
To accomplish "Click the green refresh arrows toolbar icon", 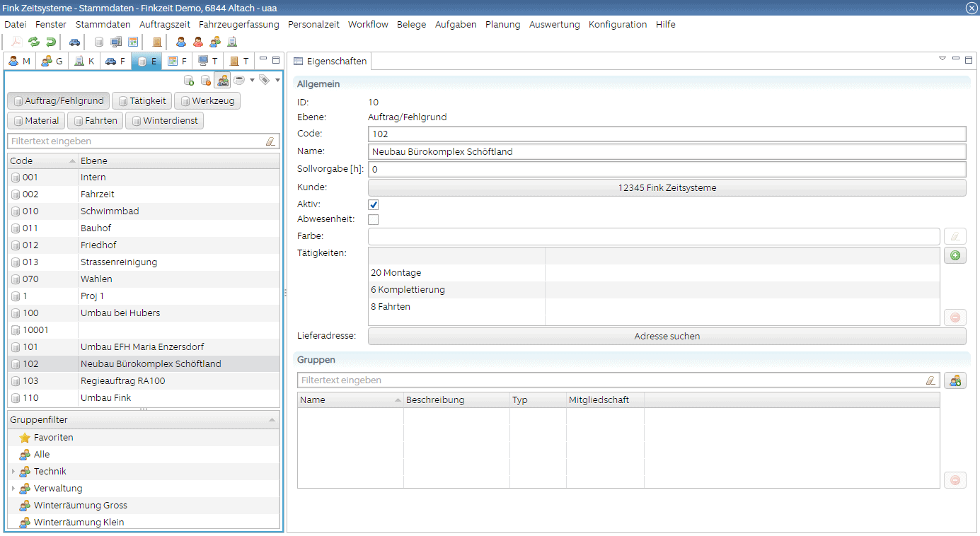I will point(33,42).
